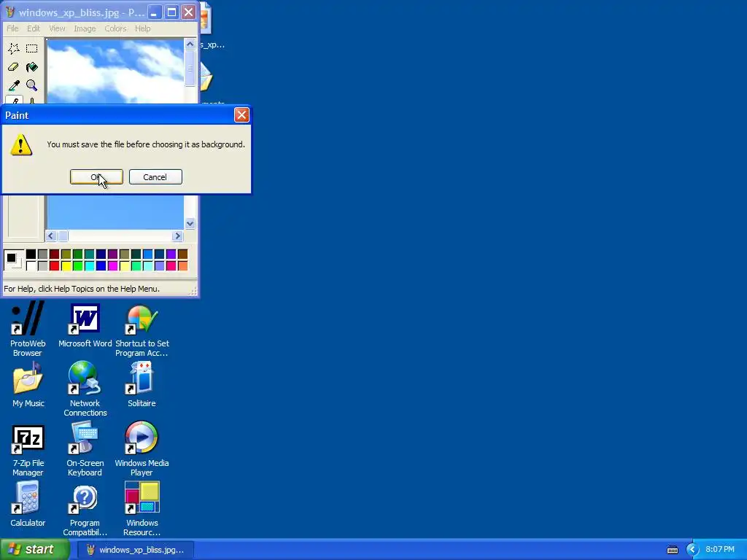Open the Help menu in Paint

click(142, 28)
